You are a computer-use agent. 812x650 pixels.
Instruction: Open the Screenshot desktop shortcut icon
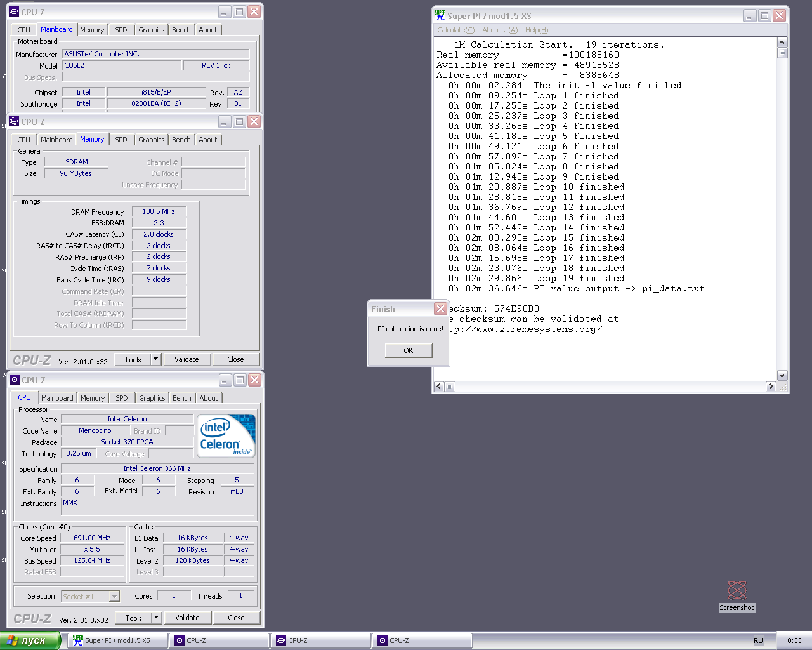coord(737,590)
